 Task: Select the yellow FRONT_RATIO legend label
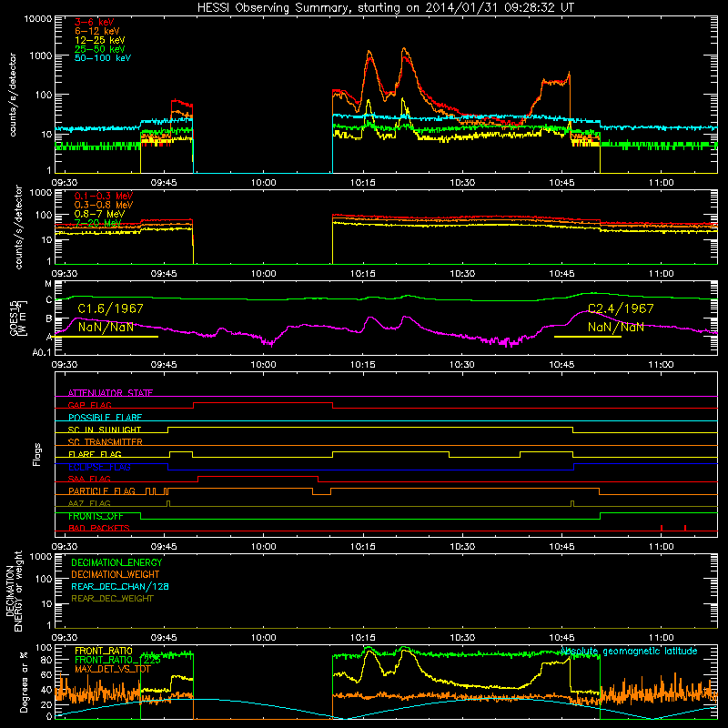pos(104,651)
